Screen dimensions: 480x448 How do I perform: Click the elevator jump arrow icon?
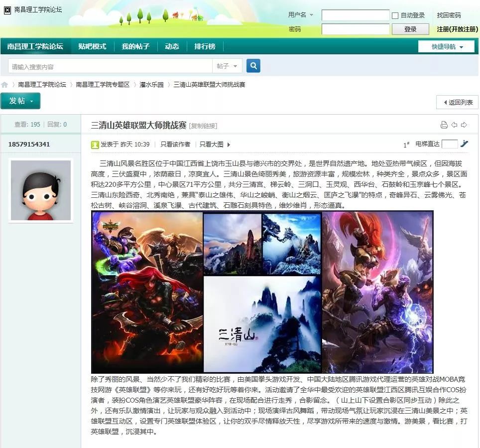pyautogui.click(x=464, y=144)
